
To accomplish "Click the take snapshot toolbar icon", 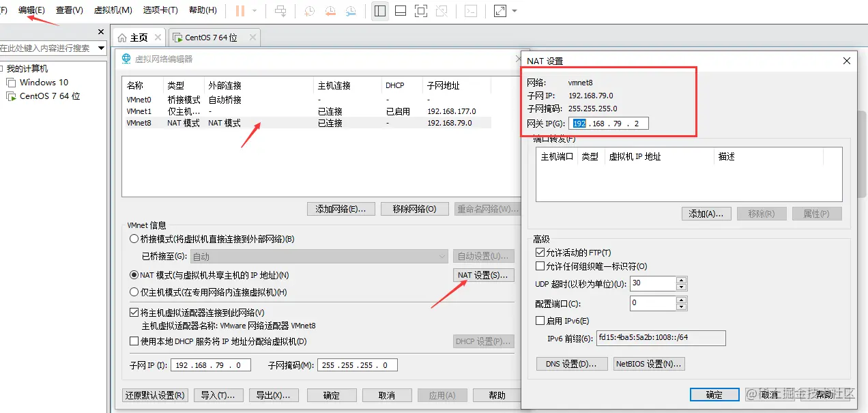I will [309, 11].
